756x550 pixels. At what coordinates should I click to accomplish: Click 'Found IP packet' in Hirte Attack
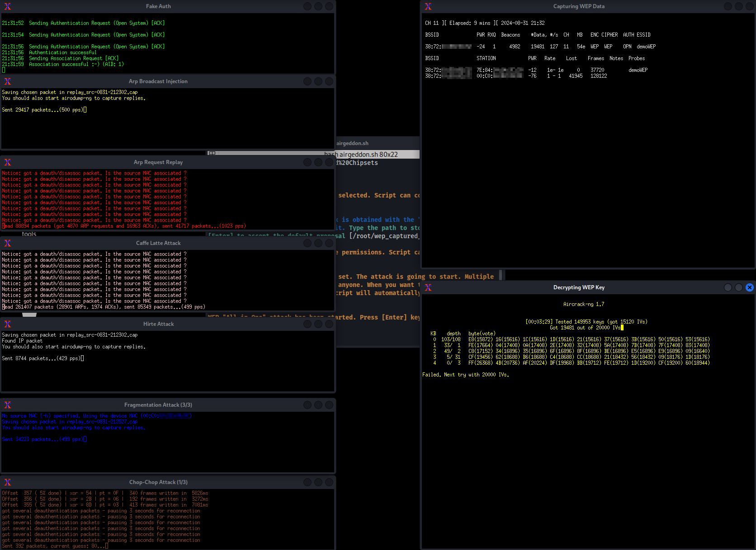click(22, 341)
